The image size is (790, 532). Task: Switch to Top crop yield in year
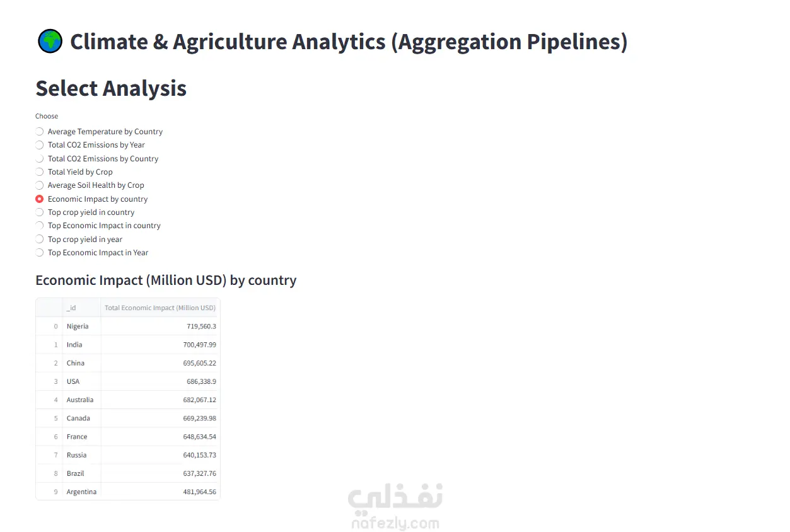click(x=40, y=240)
